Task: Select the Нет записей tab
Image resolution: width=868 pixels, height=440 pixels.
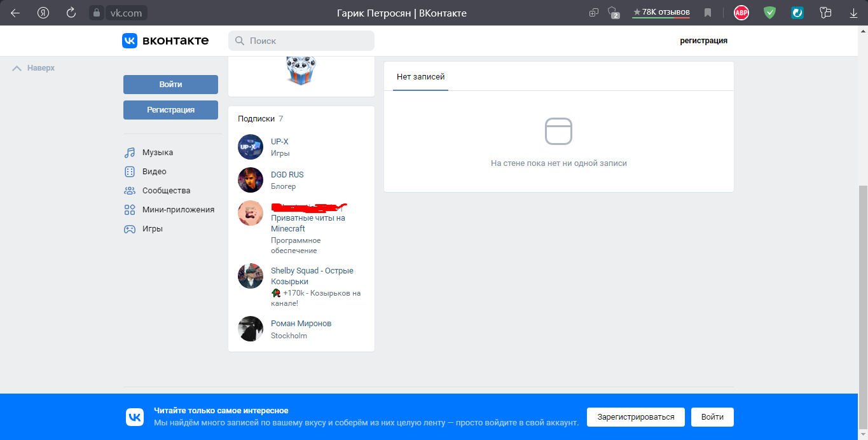Action: coord(420,77)
